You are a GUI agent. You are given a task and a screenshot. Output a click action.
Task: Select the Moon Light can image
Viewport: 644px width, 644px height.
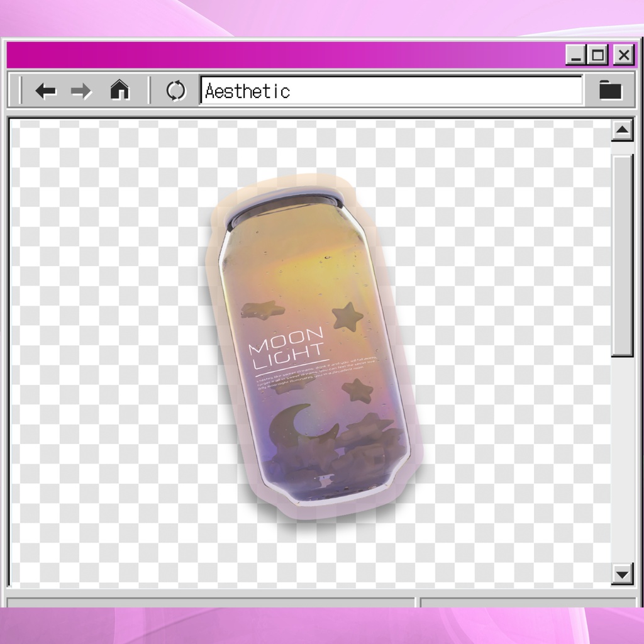pyautogui.click(x=313, y=347)
